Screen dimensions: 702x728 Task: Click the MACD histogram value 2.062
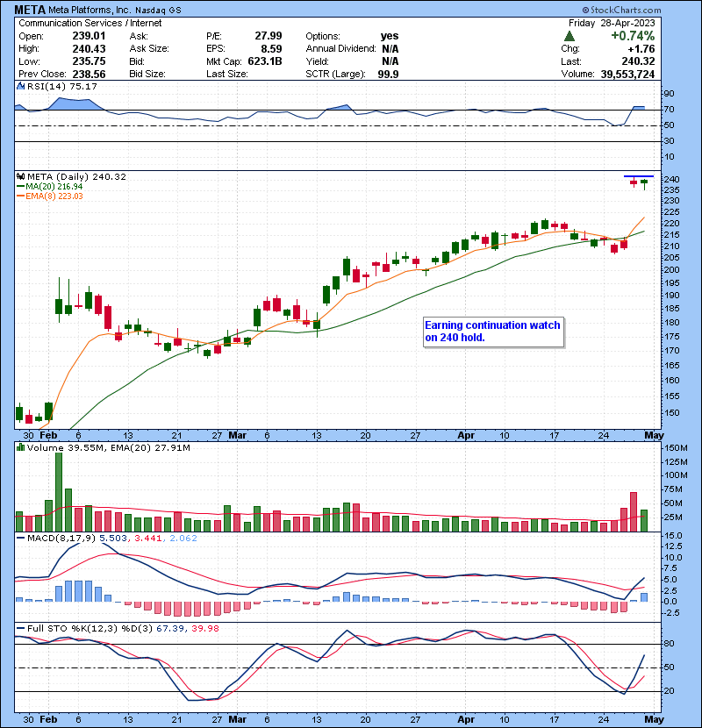(x=183, y=539)
